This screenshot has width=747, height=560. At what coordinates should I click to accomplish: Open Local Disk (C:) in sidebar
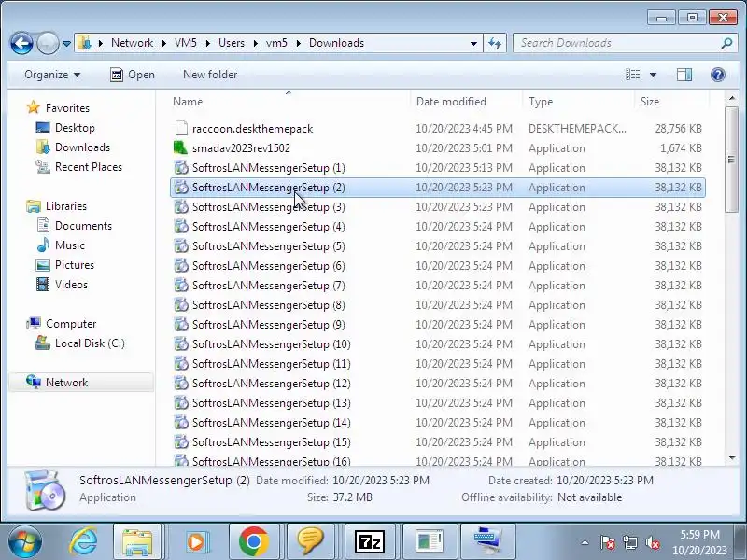pos(90,343)
